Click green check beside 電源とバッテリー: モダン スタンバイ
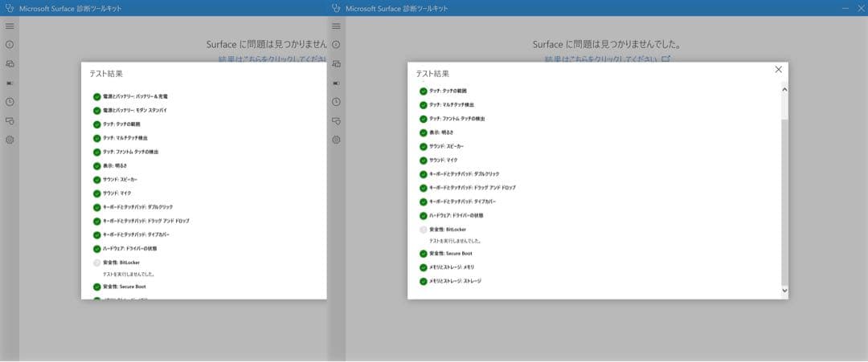Image resolution: width=868 pixels, height=362 pixels. [97, 111]
